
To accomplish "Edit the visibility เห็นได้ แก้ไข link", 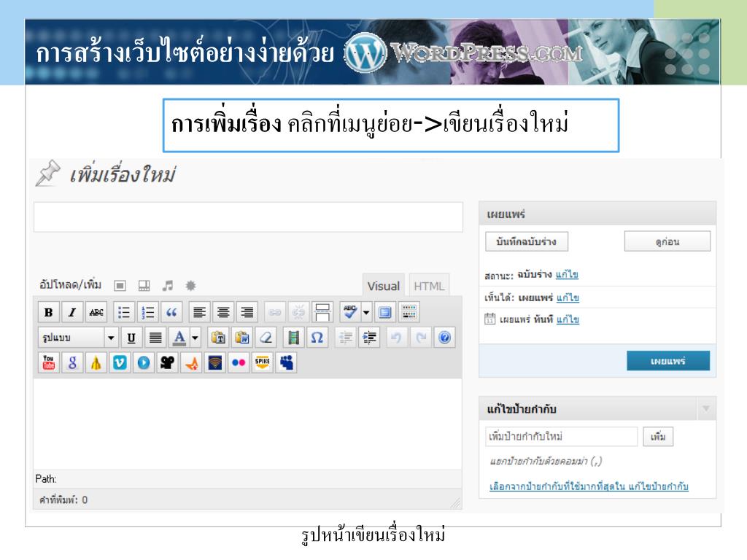I will point(568,297).
